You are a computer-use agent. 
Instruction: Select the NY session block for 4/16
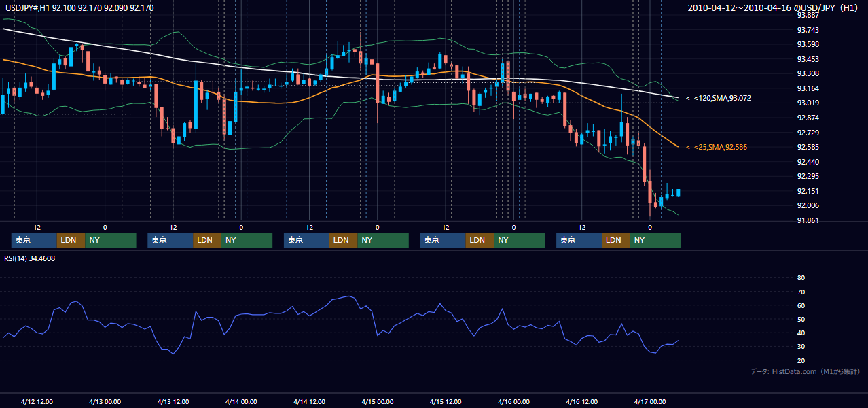pos(655,240)
